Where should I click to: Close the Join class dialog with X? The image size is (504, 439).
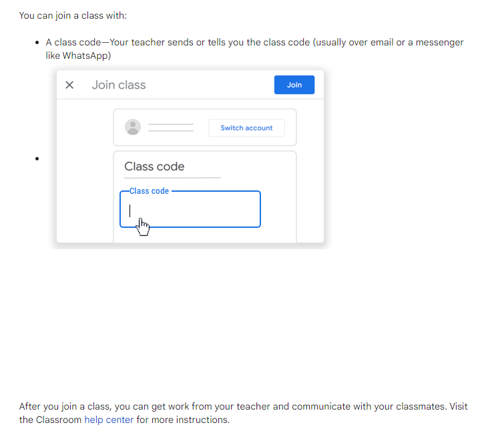69,85
